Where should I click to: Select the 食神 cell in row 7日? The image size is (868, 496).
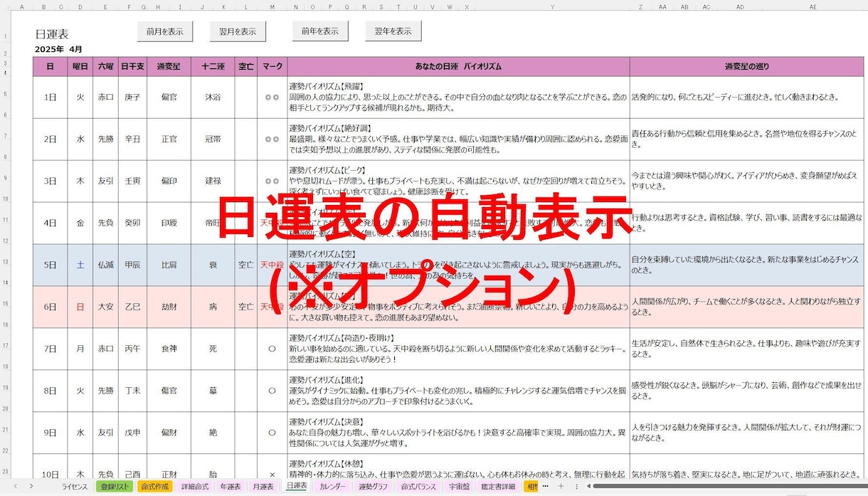point(169,349)
